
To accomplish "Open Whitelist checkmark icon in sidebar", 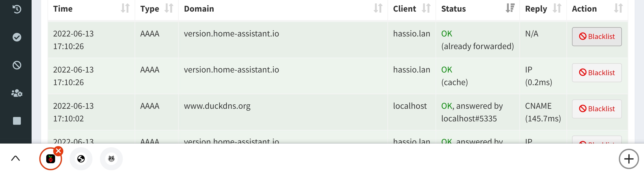I will pyautogui.click(x=17, y=37).
